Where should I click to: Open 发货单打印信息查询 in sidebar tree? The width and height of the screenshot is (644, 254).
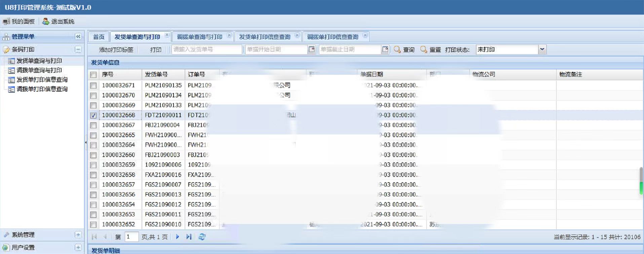[x=42, y=80]
